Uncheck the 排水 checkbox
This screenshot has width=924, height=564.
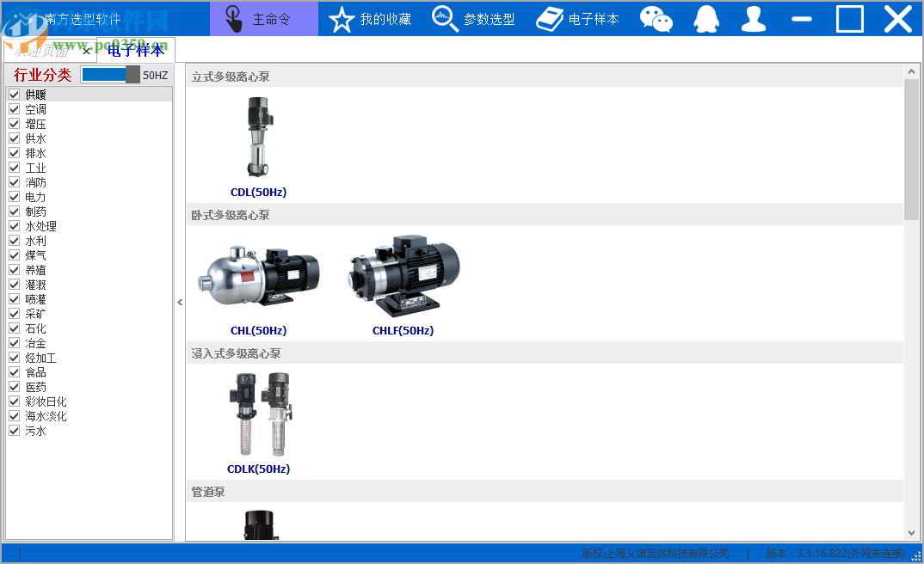pos(15,153)
